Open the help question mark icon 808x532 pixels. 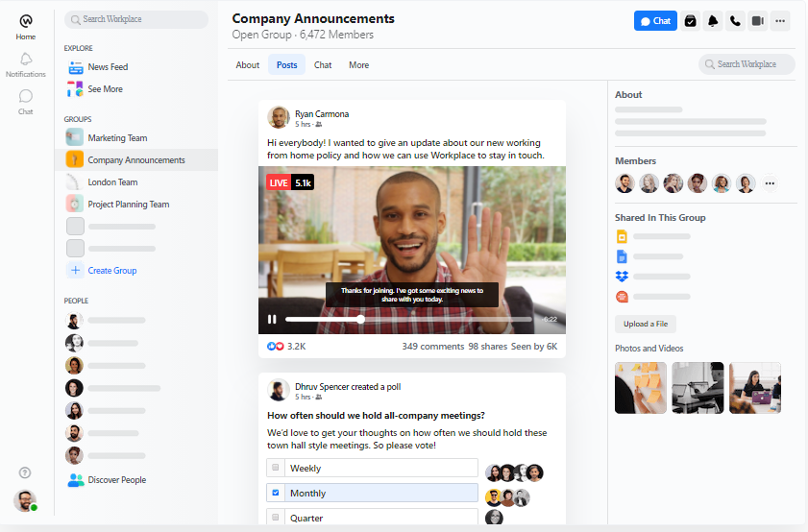point(25,472)
